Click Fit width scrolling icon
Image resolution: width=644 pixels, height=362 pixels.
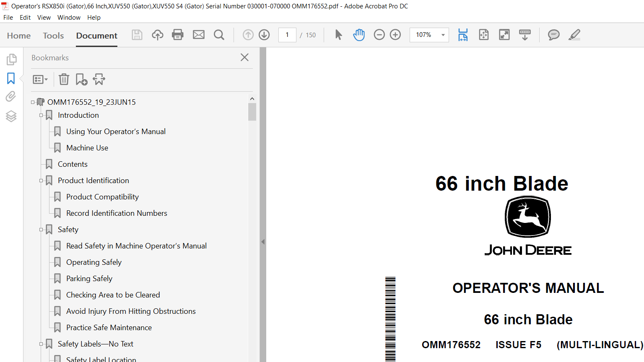[x=463, y=35]
